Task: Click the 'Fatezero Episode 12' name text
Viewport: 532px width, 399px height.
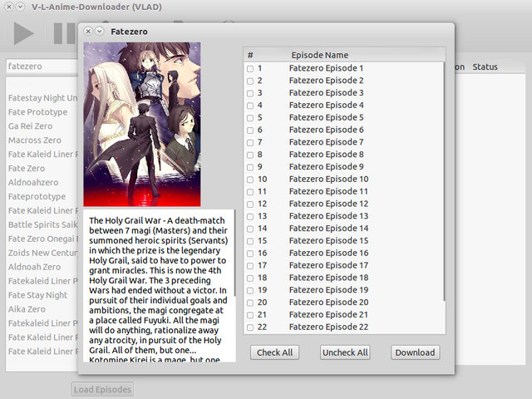Action: pyautogui.click(x=328, y=204)
